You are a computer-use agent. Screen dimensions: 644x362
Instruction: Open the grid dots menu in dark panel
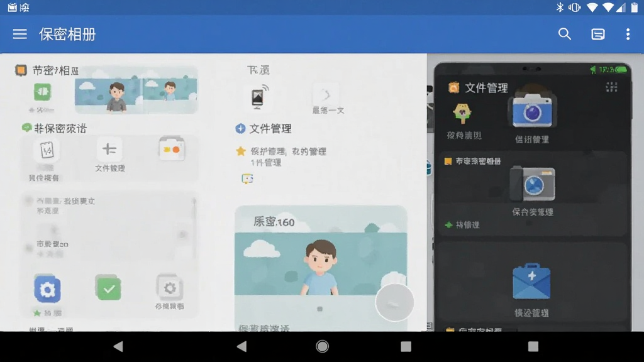pyautogui.click(x=611, y=87)
